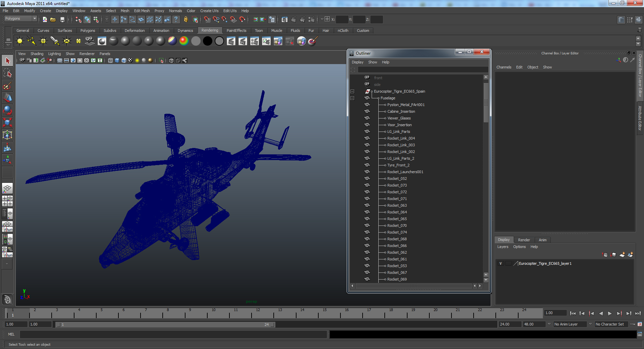Switch to Single Perspective View layout
644x349 pixels.
pyautogui.click(x=7, y=188)
